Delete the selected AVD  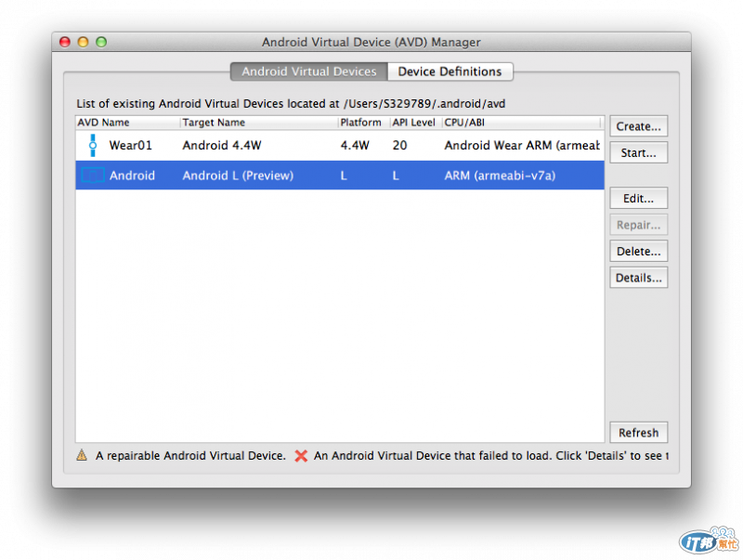pos(638,252)
